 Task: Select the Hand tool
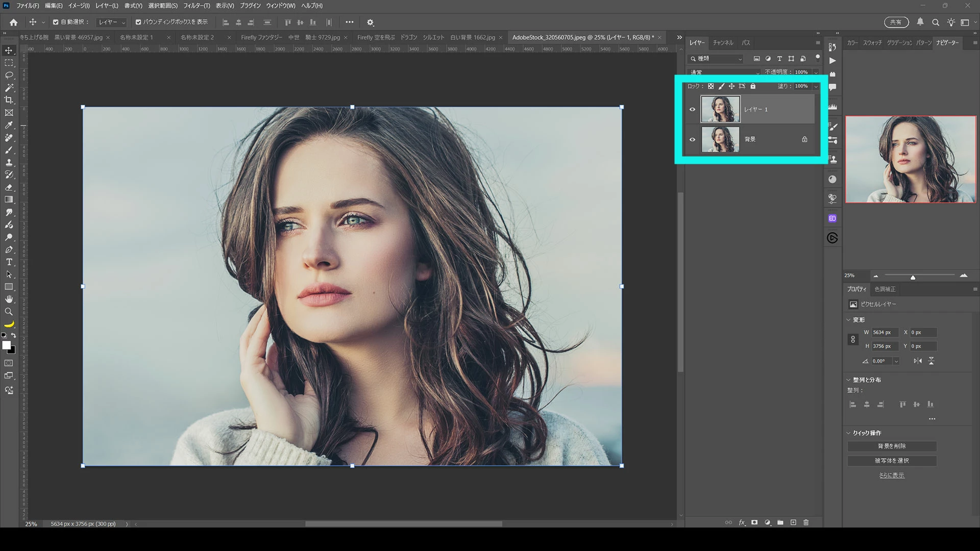coord(9,299)
